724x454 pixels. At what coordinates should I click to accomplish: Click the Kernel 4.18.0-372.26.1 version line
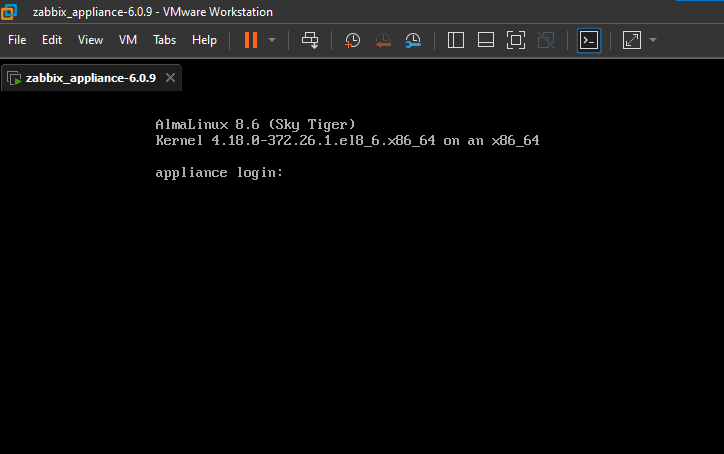click(347, 140)
